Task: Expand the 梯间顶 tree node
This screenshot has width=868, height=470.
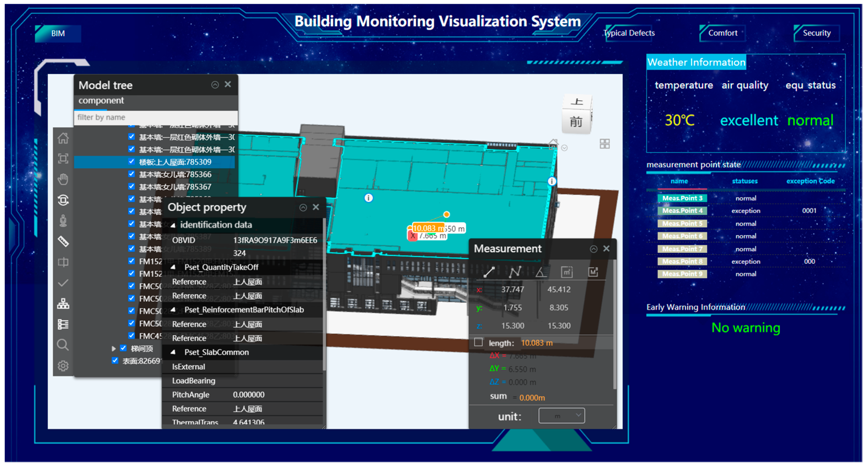Action: [114, 349]
